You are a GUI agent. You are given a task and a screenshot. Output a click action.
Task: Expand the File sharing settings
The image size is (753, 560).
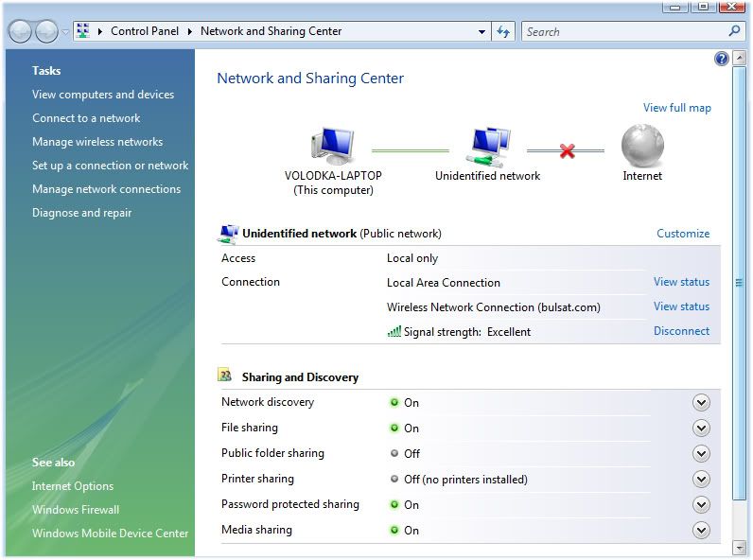click(x=701, y=428)
